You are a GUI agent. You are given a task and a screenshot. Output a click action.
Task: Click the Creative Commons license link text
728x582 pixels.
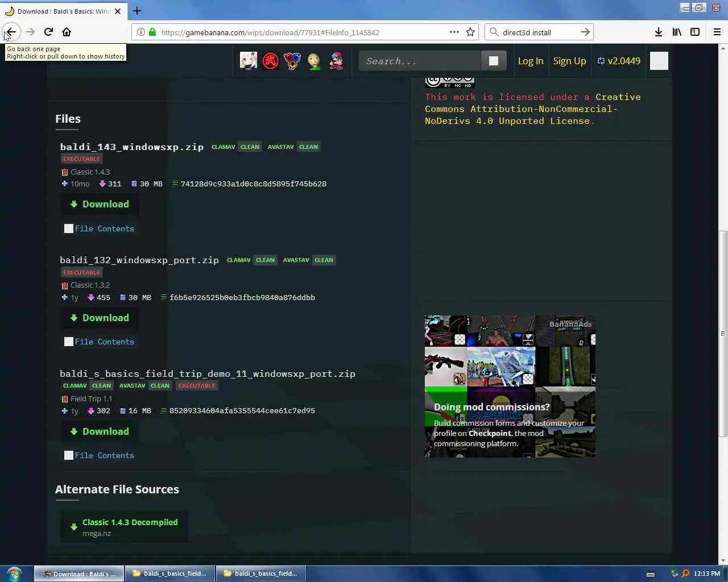[532, 109]
